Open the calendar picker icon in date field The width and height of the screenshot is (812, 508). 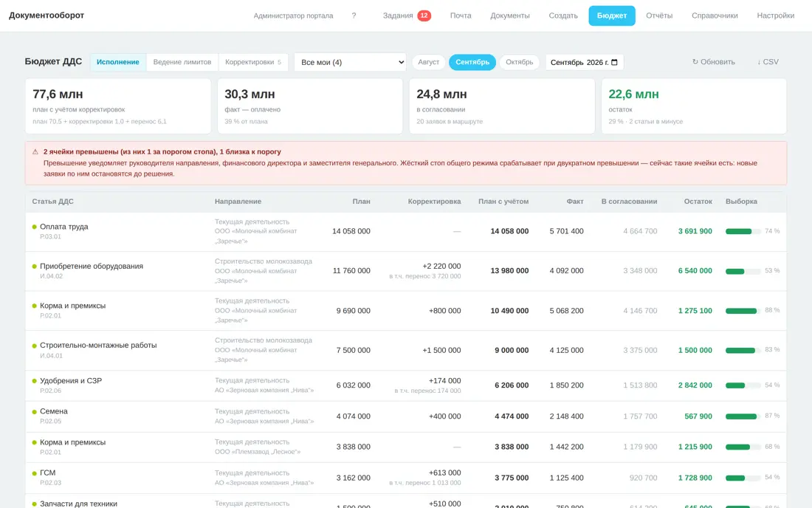click(615, 62)
